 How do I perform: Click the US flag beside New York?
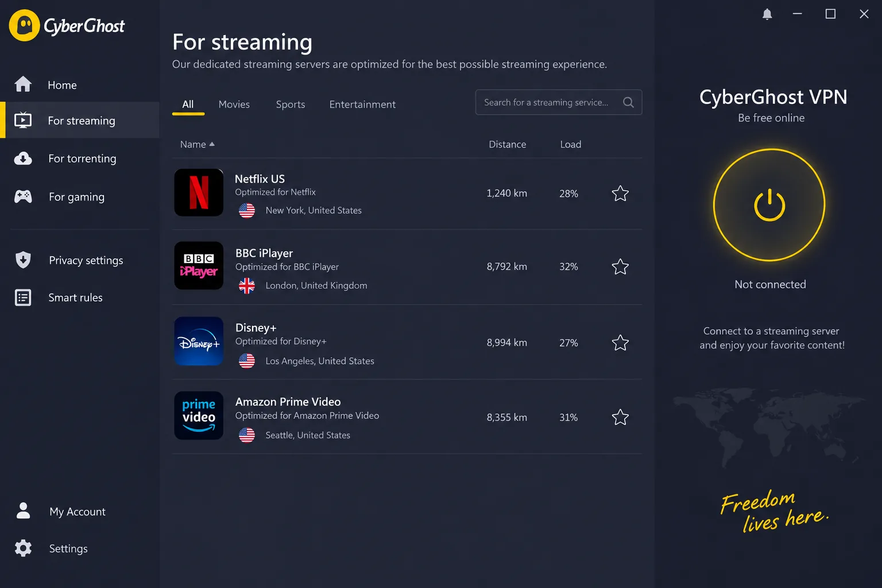pyautogui.click(x=247, y=211)
